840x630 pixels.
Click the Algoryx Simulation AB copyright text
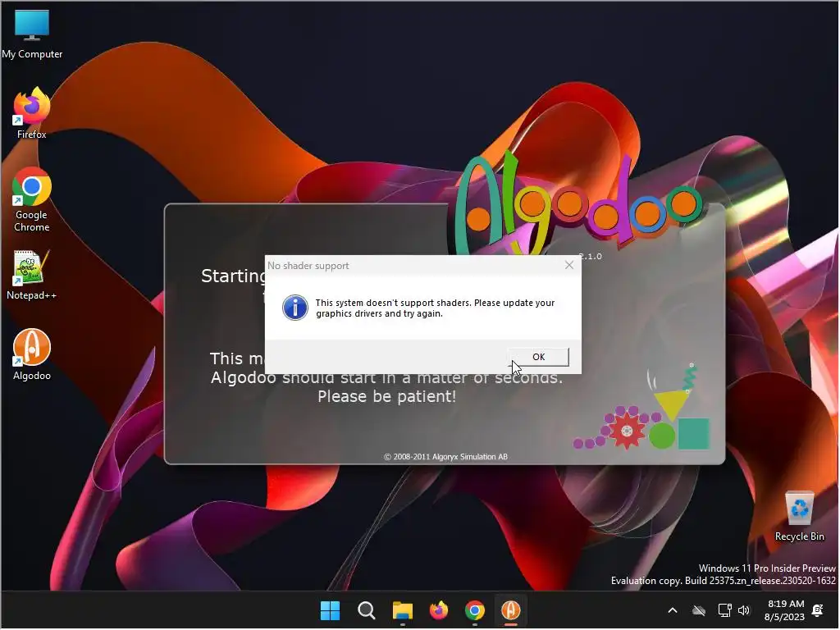pyautogui.click(x=445, y=456)
